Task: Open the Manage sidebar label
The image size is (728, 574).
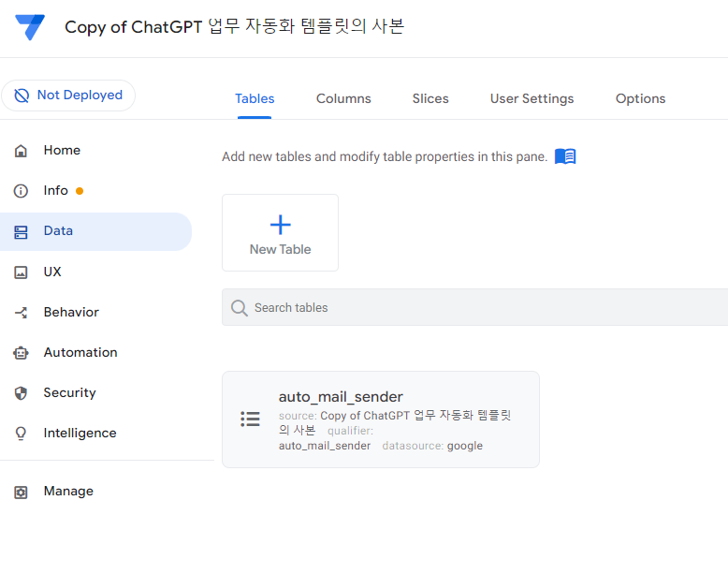Action: [x=68, y=492]
